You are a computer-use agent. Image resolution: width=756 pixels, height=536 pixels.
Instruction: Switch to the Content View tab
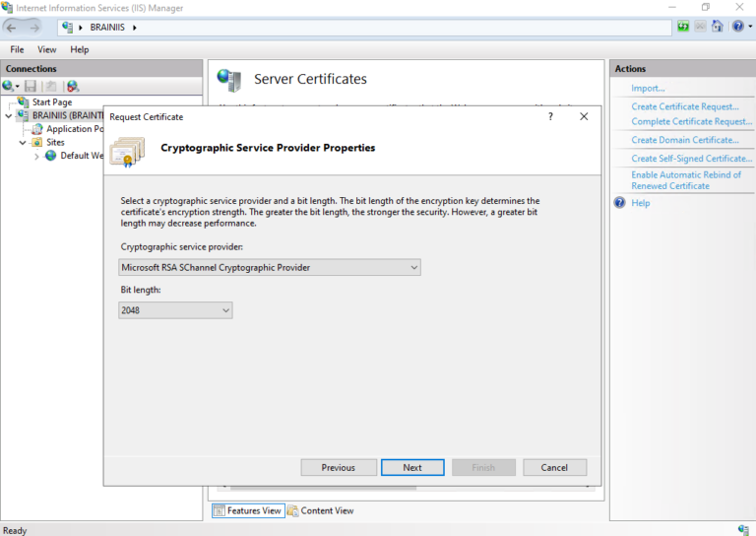pyautogui.click(x=321, y=510)
